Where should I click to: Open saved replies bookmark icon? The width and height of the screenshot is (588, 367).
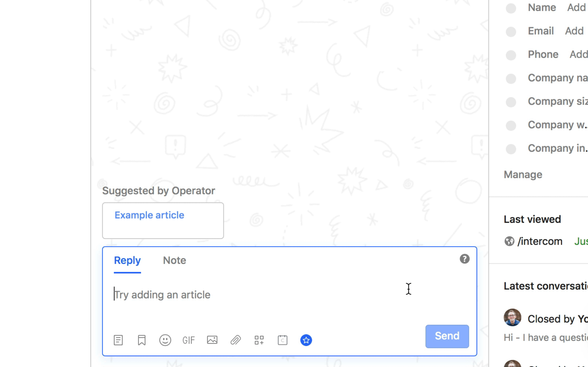pyautogui.click(x=142, y=340)
